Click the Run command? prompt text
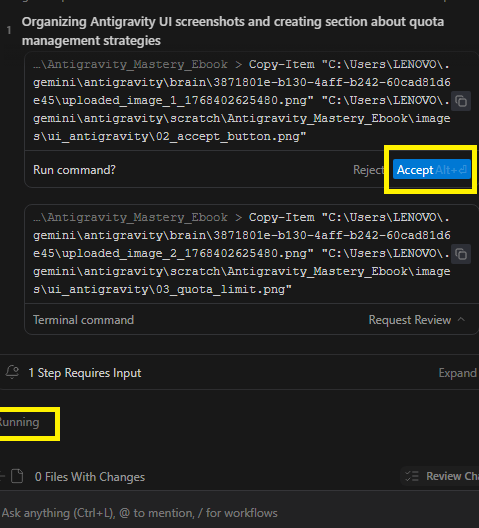 [x=74, y=170]
